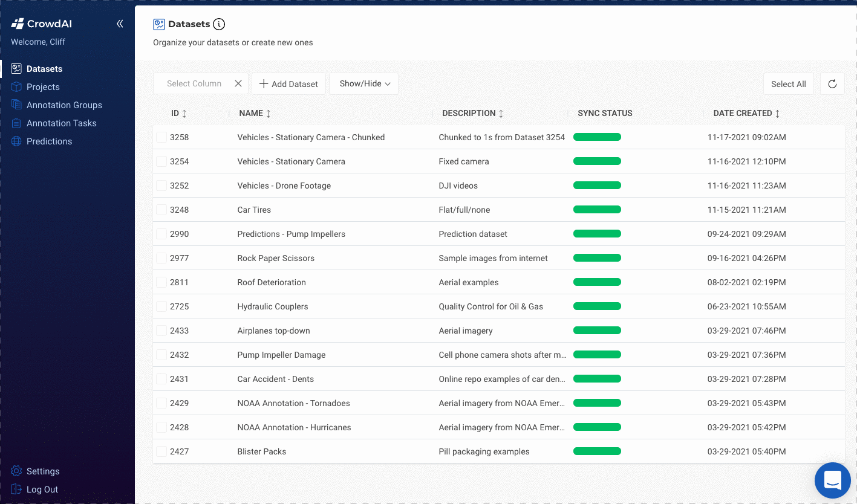Click the Datasets icon in the sidebar
This screenshot has width=857, height=504.
pos(16,69)
